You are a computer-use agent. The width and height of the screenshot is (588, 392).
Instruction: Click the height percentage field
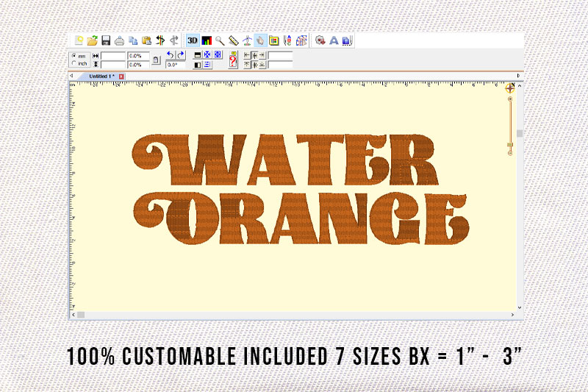coord(138,65)
